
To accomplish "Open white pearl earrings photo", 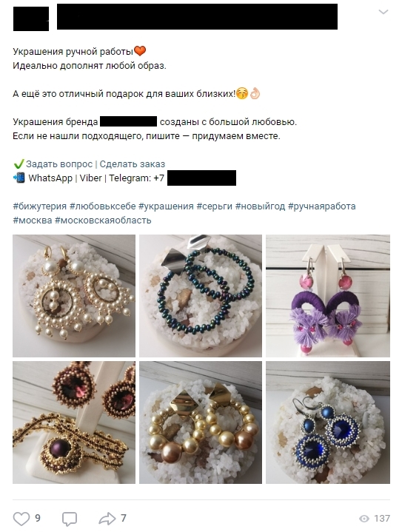I will point(74,296).
